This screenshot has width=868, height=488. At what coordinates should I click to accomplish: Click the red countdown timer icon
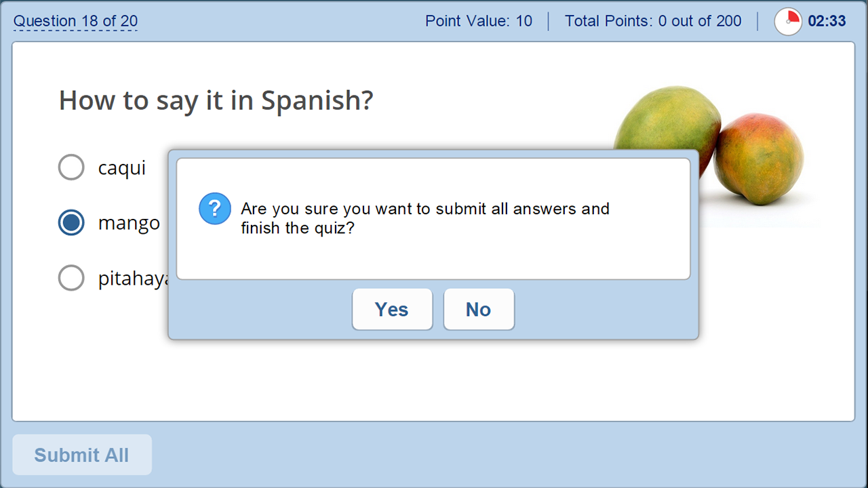[x=788, y=21]
